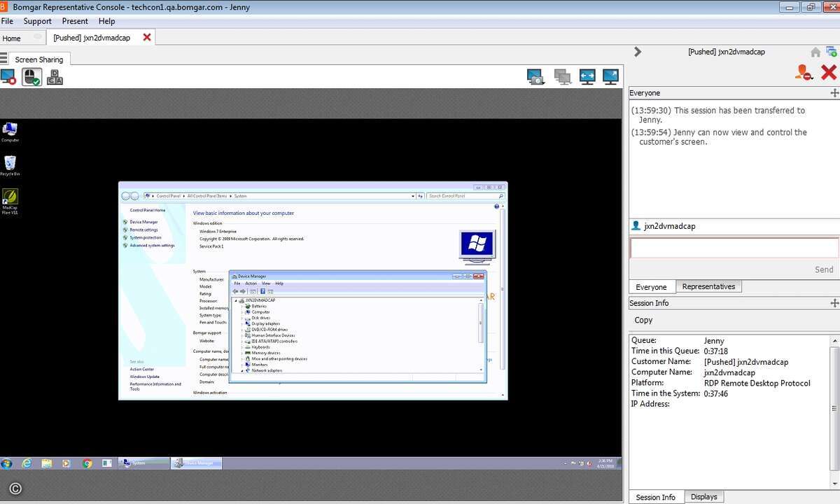Open the Present menu
840x504 pixels.
pos(75,21)
